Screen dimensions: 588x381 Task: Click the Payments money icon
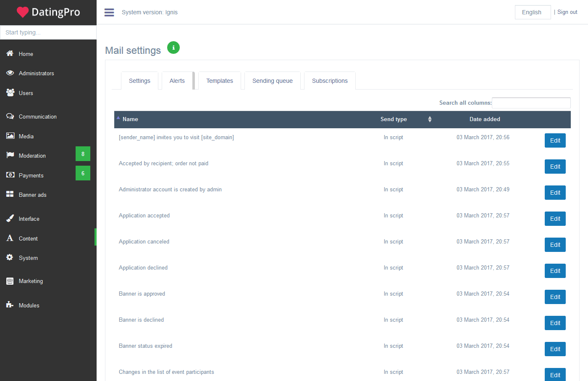click(x=10, y=175)
